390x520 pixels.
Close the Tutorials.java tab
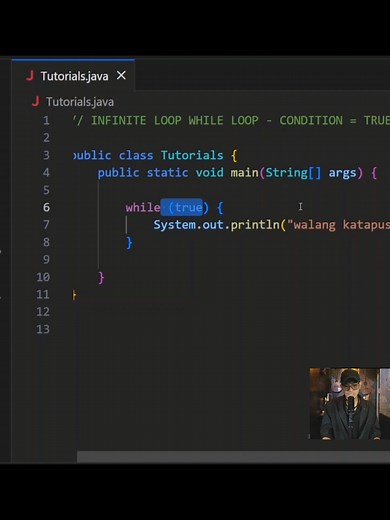(121, 75)
